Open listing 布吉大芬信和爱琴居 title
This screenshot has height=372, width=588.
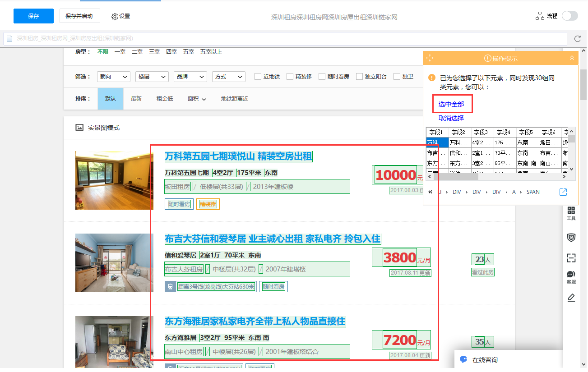pos(273,239)
